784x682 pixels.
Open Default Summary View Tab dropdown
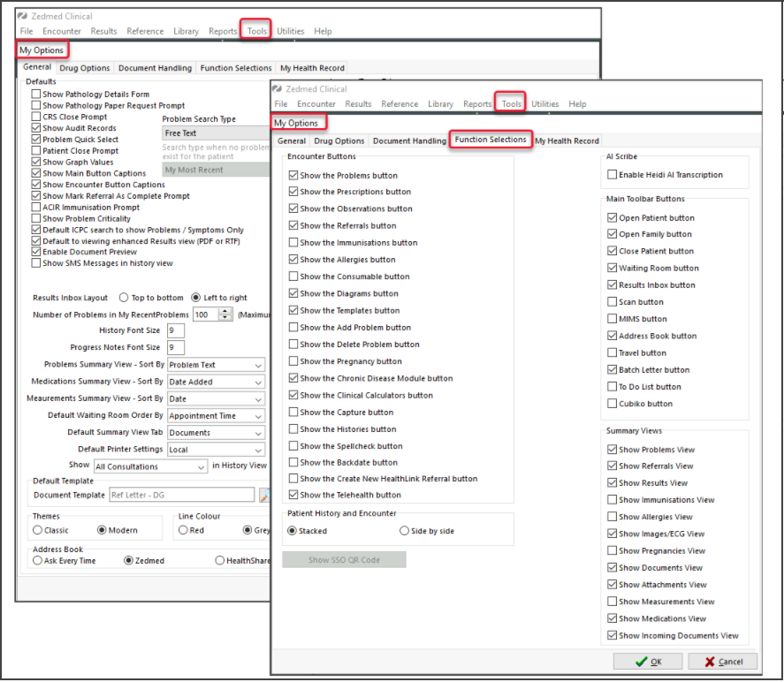[x=216, y=433]
